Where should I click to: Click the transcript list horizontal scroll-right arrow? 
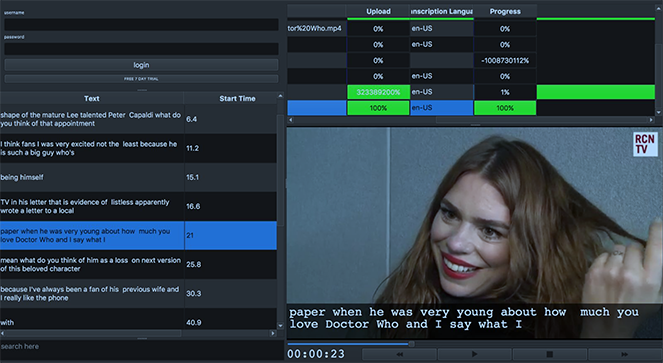click(273, 333)
